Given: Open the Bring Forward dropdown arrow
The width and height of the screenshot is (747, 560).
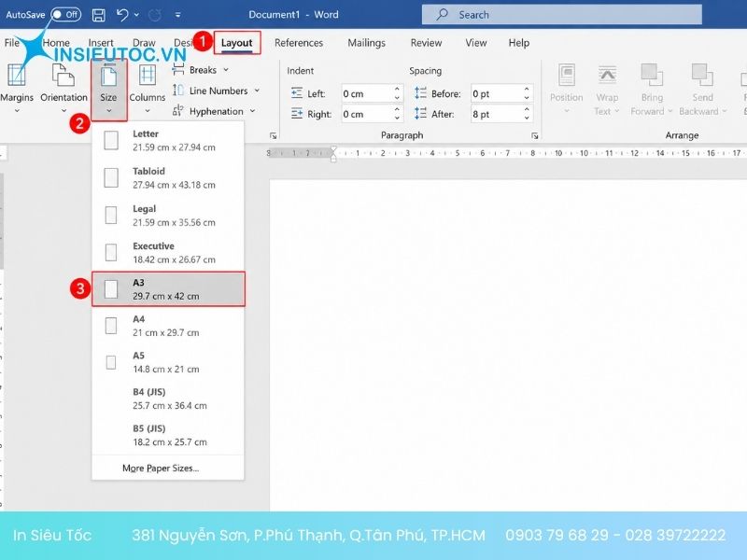Looking at the screenshot, I should (669, 111).
